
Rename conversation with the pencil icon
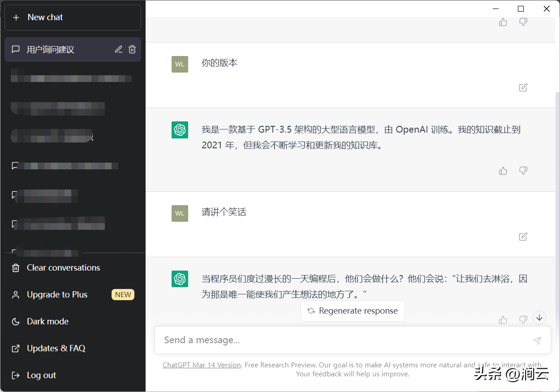119,49
